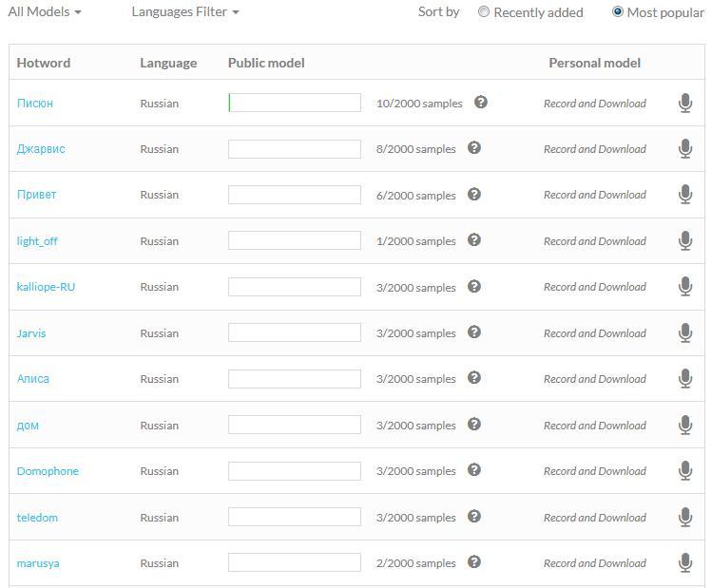Click question mark beside light_off samples
712x588 pixels.
(x=474, y=240)
